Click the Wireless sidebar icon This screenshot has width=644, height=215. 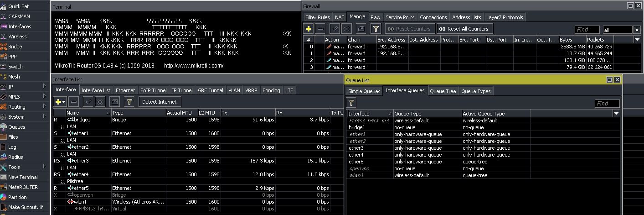[x=4, y=37]
